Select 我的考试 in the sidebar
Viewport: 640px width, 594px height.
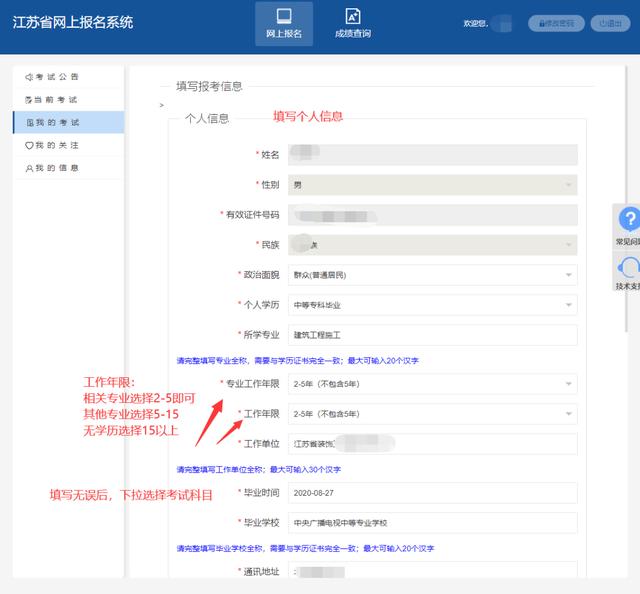pyautogui.click(x=68, y=122)
